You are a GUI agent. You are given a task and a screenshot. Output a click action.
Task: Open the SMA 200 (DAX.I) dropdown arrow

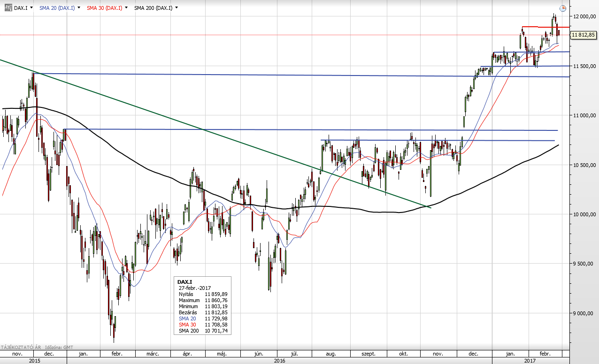pos(177,8)
